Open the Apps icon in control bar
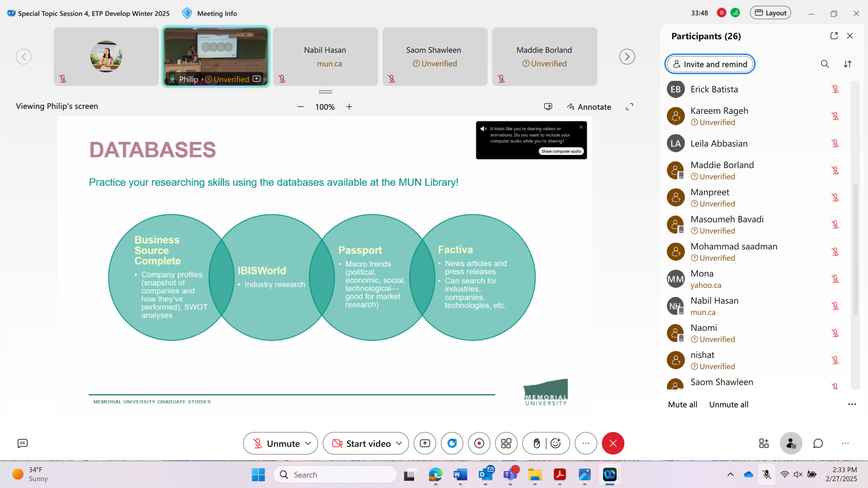This screenshot has width=868, height=488. click(x=764, y=443)
